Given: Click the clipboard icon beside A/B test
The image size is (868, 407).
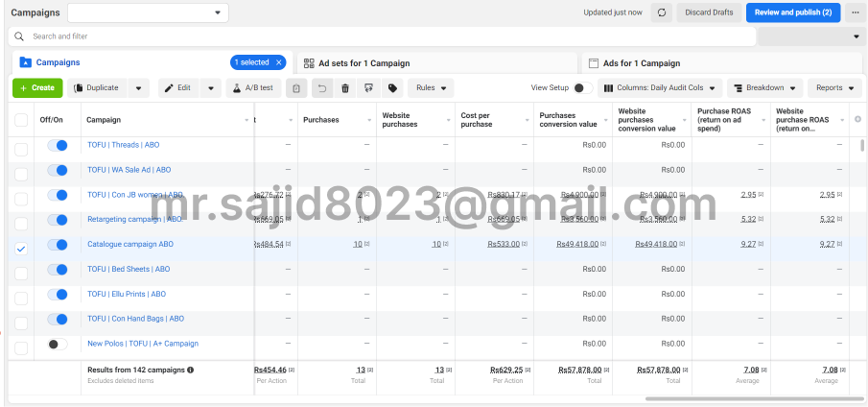Looking at the screenshot, I should coord(297,88).
